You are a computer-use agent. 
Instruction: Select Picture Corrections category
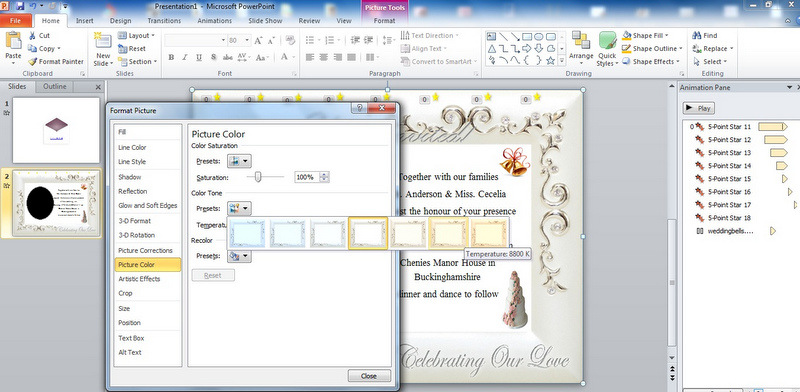point(148,250)
